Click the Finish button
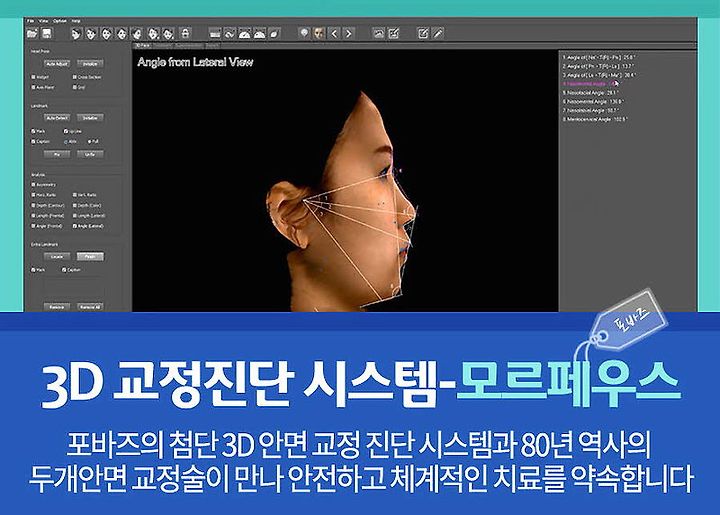 (90, 256)
